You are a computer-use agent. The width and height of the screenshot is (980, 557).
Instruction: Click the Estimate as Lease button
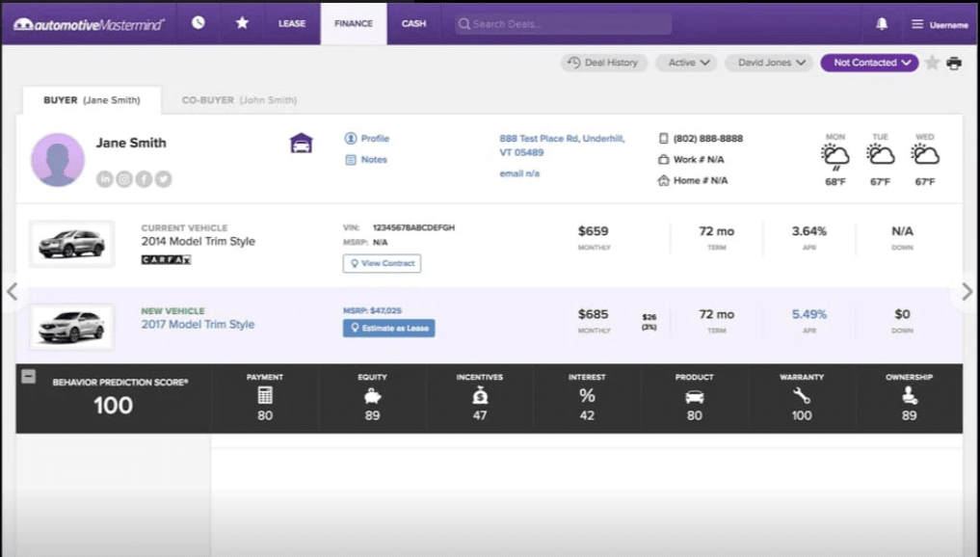[388, 328]
